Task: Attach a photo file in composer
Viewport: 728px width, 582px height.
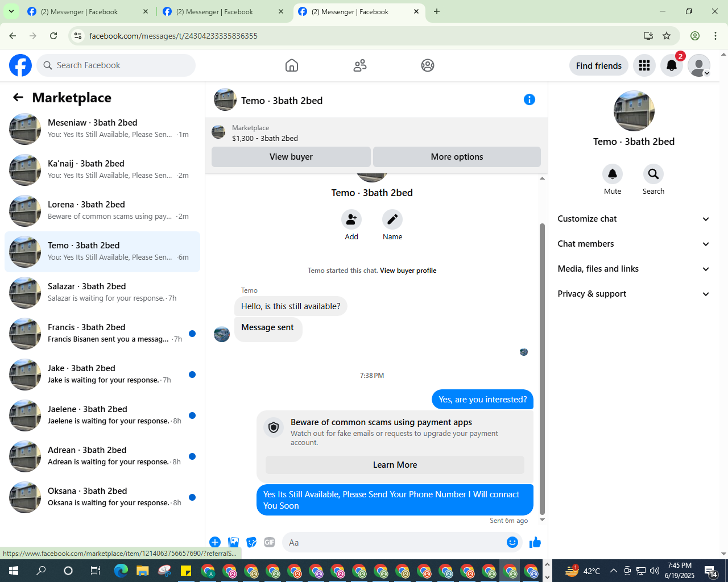Action: (x=233, y=542)
